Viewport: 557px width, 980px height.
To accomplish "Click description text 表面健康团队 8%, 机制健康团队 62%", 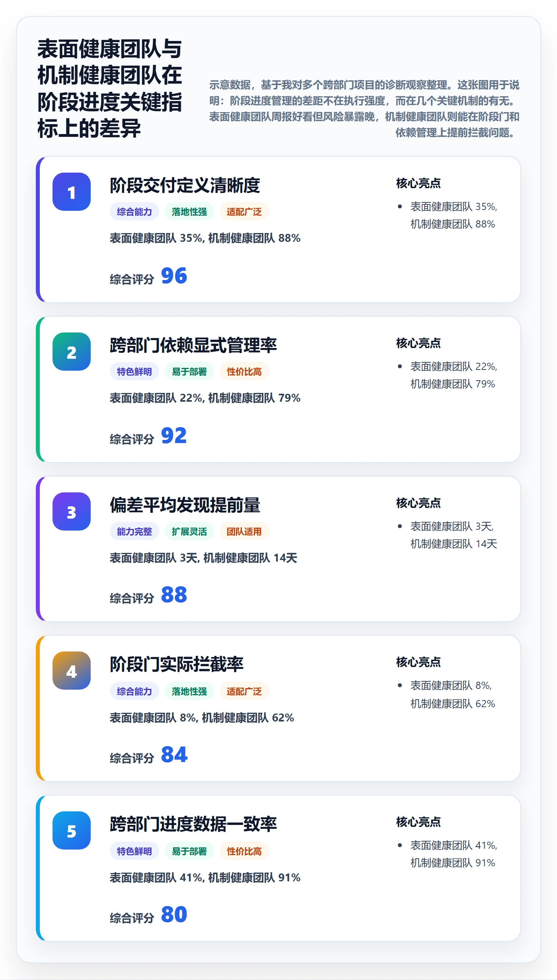I will click(x=202, y=717).
